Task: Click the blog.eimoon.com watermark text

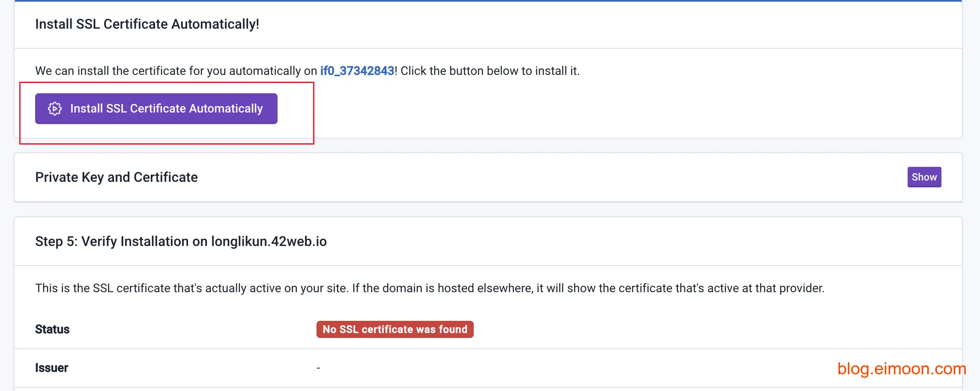Action: (x=901, y=368)
